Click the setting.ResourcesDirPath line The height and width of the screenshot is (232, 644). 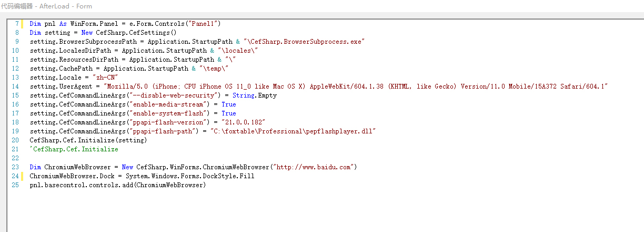click(x=133, y=60)
